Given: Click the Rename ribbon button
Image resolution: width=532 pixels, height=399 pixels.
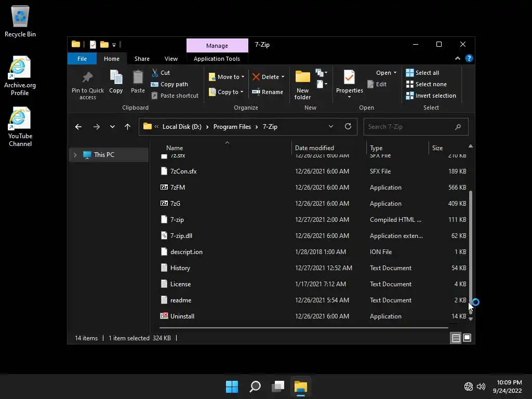Looking at the screenshot, I should pyautogui.click(x=268, y=92).
